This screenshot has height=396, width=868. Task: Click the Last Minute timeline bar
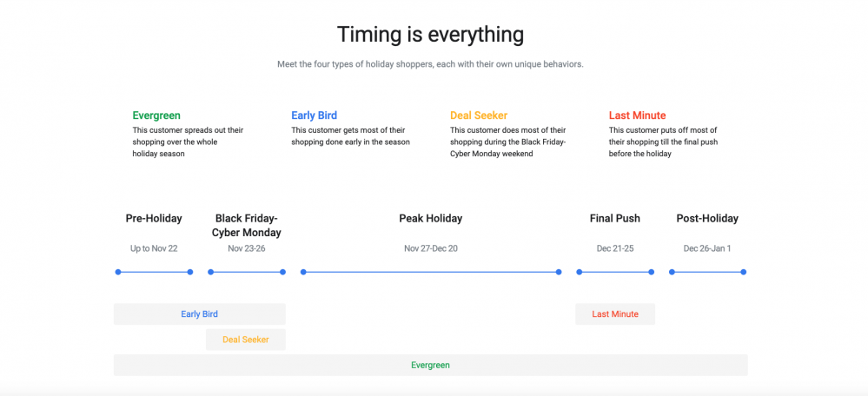click(615, 314)
